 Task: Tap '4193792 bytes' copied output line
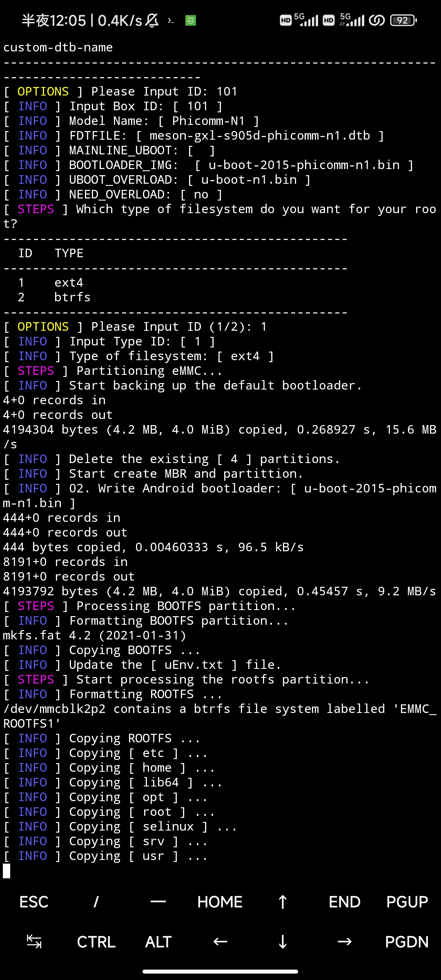pyautogui.click(x=220, y=591)
